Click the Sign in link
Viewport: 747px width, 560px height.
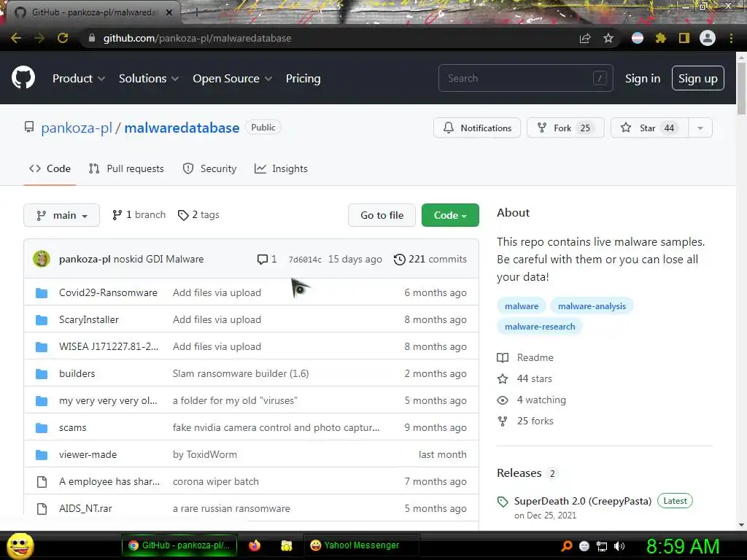click(643, 79)
